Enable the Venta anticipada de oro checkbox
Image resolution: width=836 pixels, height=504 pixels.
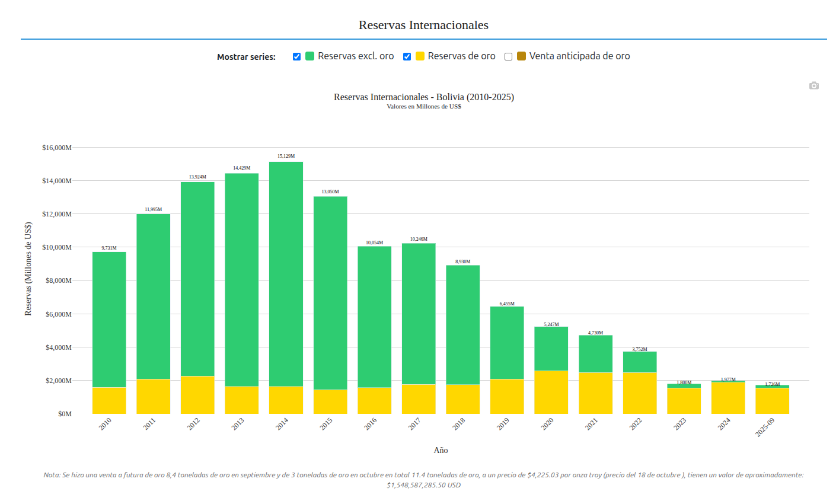click(508, 56)
